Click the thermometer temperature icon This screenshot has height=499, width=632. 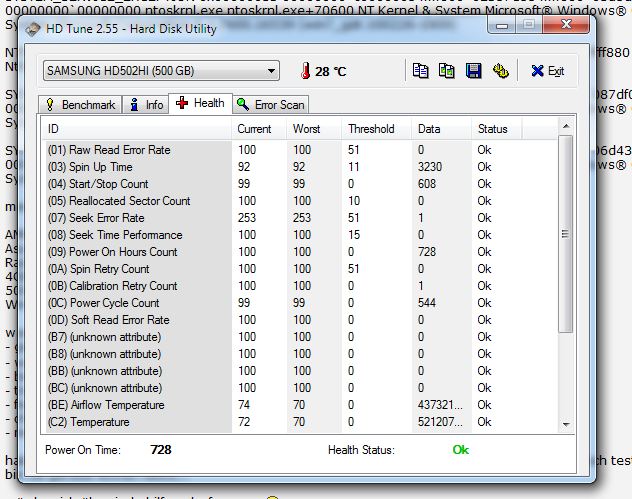(x=306, y=71)
